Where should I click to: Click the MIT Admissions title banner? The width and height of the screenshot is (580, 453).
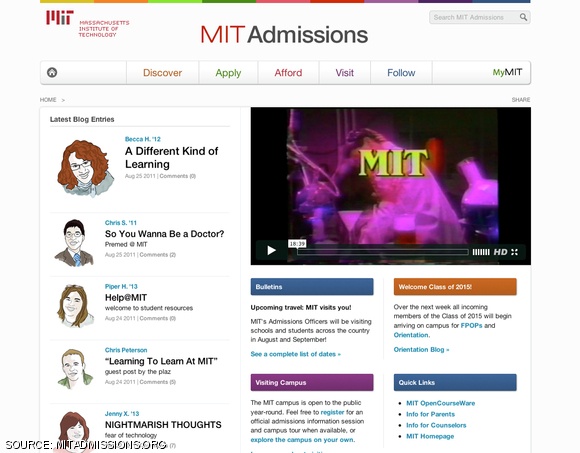pyautogui.click(x=284, y=35)
